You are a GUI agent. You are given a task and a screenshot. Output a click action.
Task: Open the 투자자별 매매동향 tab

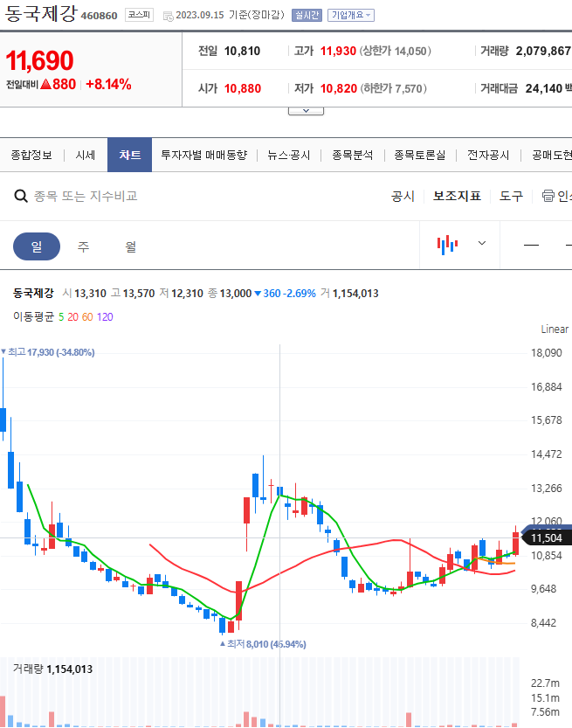(203, 155)
